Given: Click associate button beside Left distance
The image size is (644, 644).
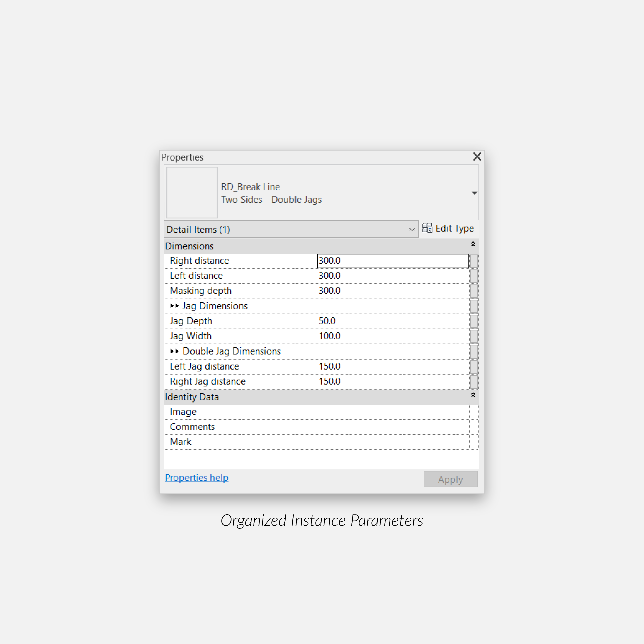Looking at the screenshot, I should coord(474,276).
